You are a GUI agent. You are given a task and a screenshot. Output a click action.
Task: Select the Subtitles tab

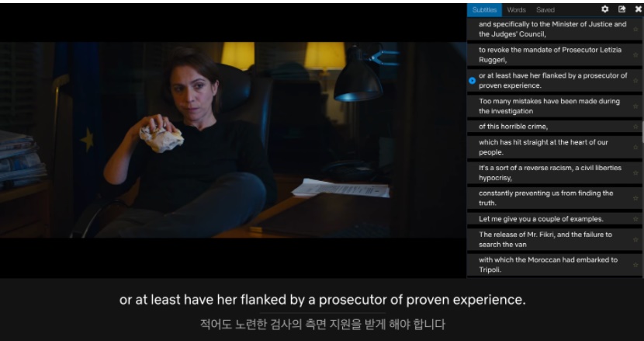(x=484, y=10)
